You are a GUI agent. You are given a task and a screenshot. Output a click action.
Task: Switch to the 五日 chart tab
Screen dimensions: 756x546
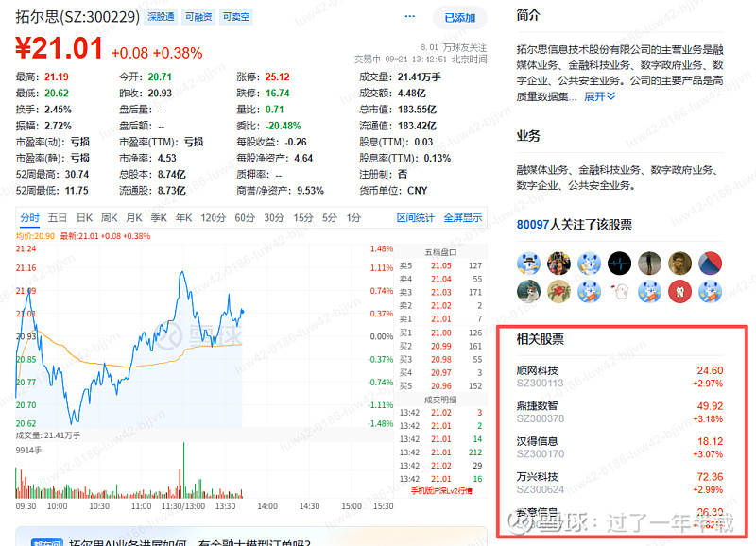[x=58, y=218]
